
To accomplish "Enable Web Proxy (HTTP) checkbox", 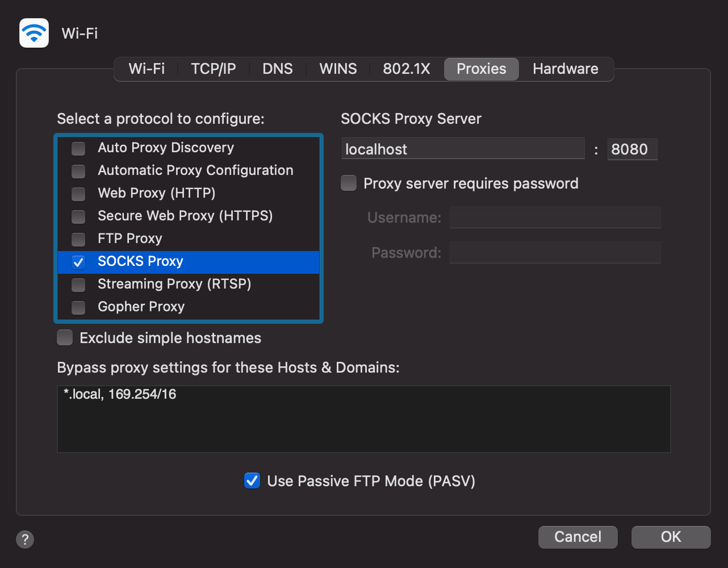I will (78, 194).
